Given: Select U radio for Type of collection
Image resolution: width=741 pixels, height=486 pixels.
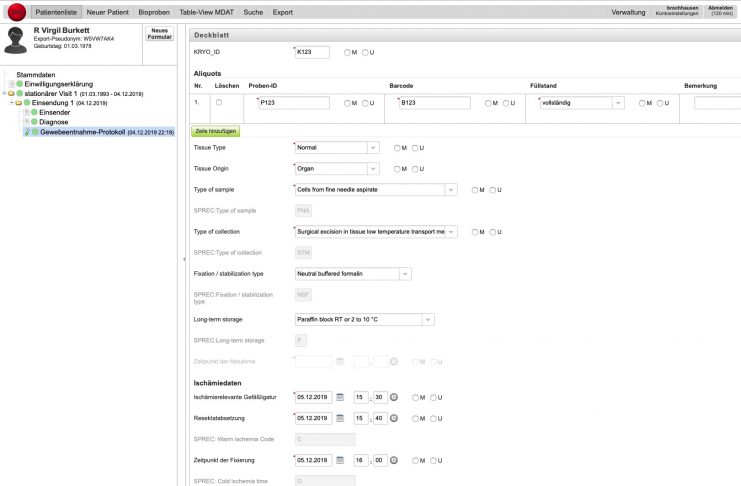Looking at the screenshot, I should click(x=493, y=232).
